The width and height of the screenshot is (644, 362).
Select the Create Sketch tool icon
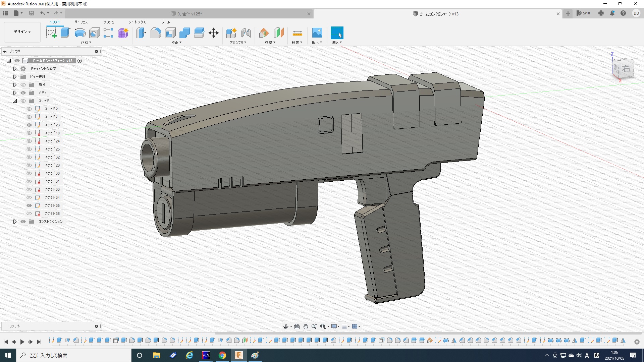click(51, 33)
